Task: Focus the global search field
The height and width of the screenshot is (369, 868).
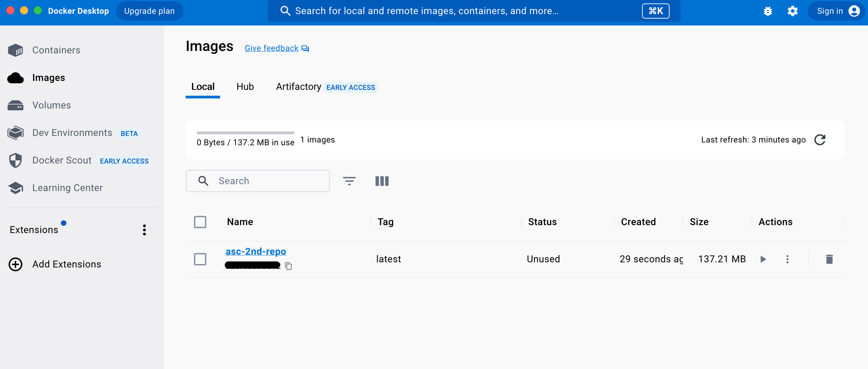Action: pos(474,11)
